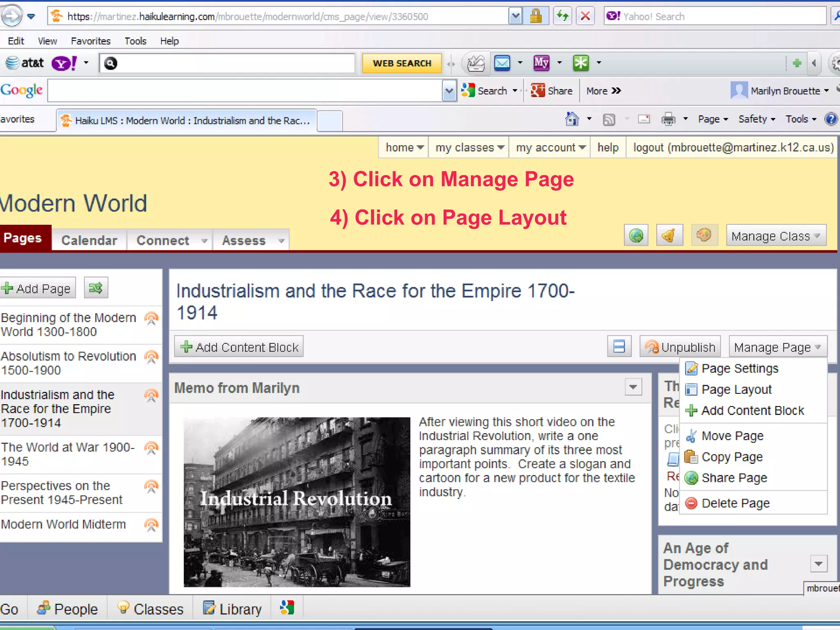
Task: Click the green globe class icon
Action: 636,235
